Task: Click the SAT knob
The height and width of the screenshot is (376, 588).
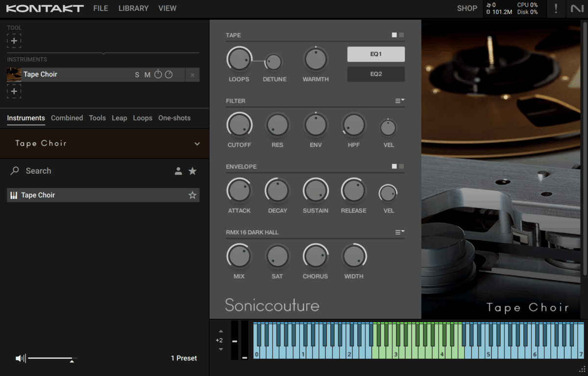Action: [x=277, y=257]
